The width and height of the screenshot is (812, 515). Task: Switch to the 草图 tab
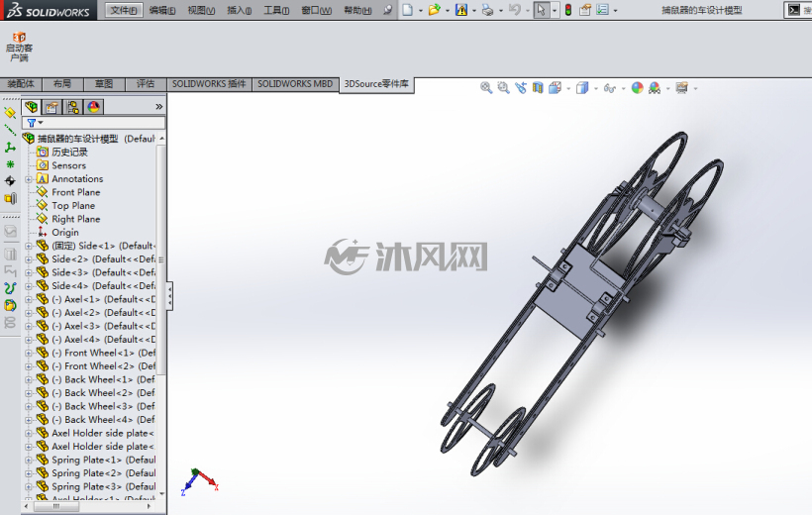click(104, 84)
